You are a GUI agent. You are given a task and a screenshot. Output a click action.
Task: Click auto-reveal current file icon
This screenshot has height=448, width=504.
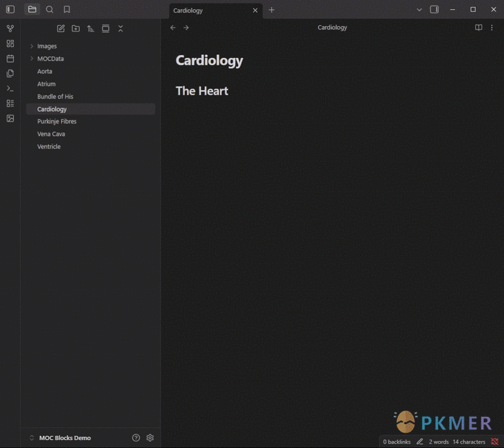click(x=106, y=28)
